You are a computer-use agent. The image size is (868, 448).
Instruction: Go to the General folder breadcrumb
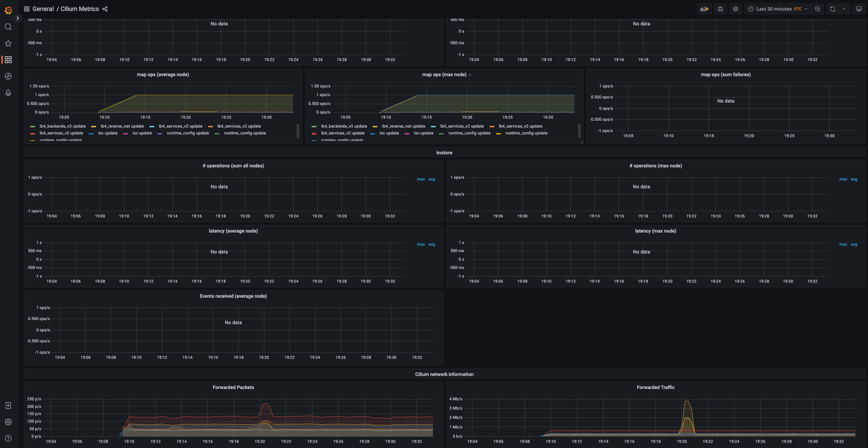(43, 9)
